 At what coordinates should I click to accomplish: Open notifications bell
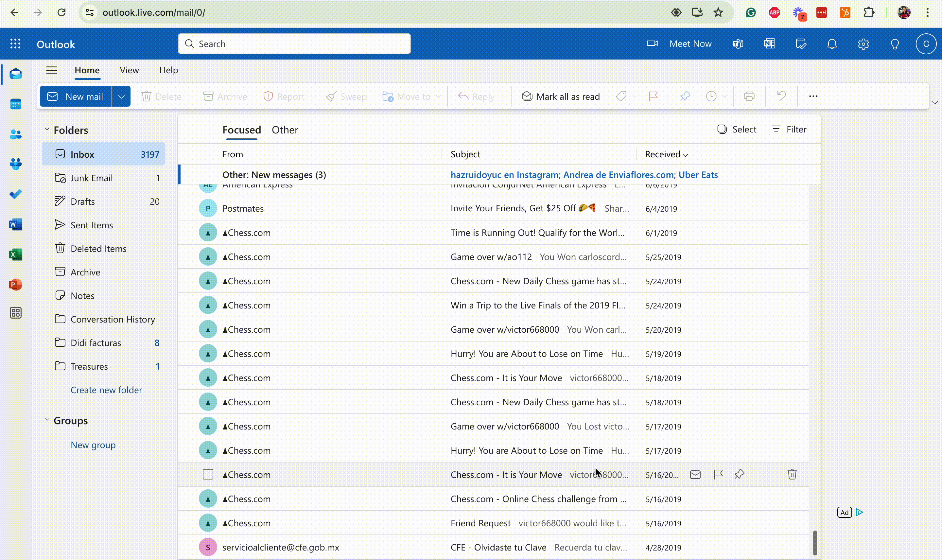832,44
